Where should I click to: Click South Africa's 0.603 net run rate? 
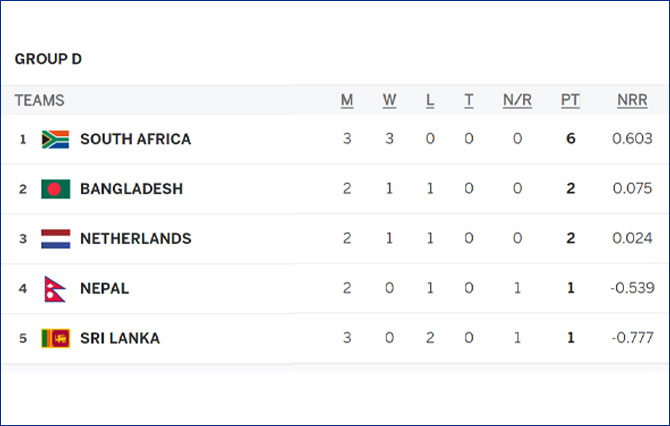pyautogui.click(x=632, y=138)
